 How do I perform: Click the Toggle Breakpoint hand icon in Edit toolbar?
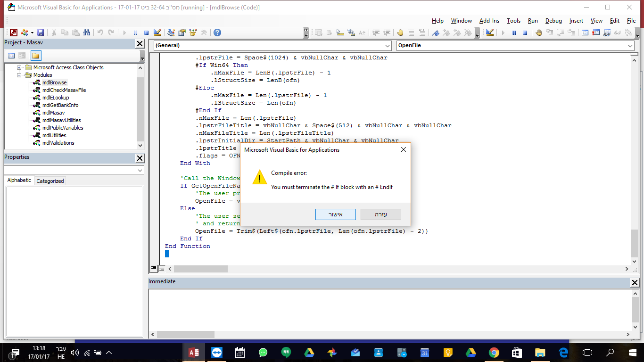click(400, 33)
